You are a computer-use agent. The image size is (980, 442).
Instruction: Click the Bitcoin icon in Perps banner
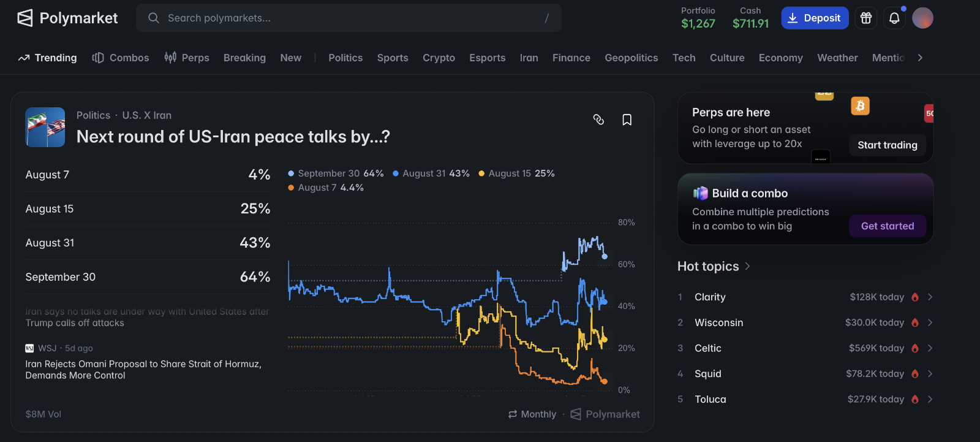click(860, 106)
